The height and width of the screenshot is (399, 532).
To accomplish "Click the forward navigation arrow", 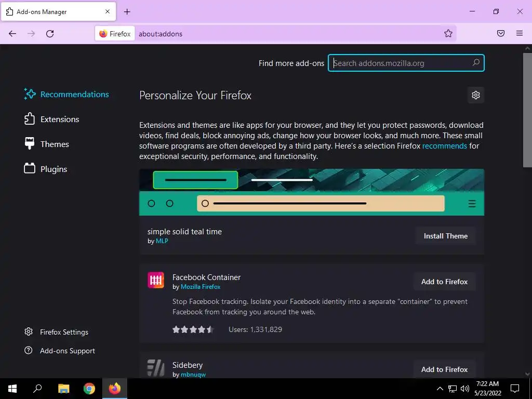I will [x=31, y=34].
